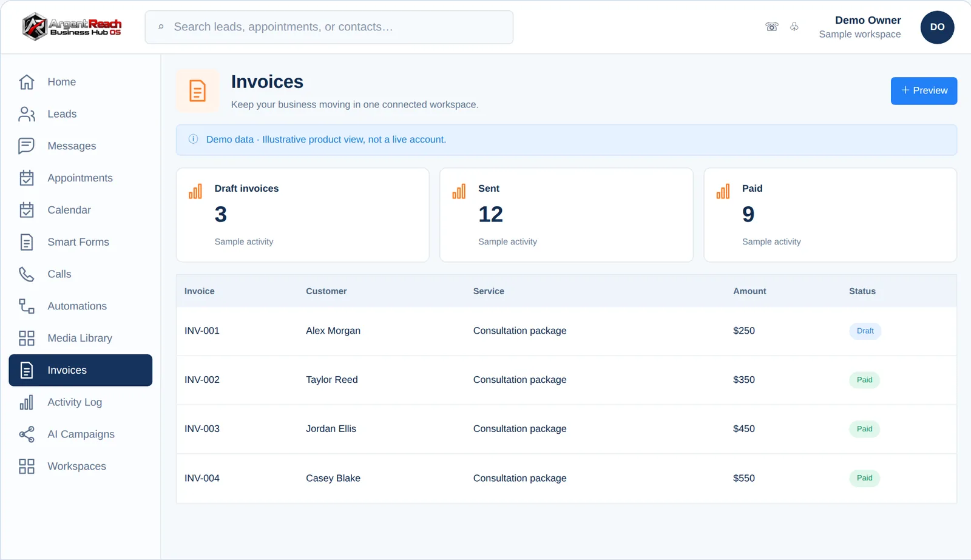Click customer name Taylor Reed

(x=332, y=380)
